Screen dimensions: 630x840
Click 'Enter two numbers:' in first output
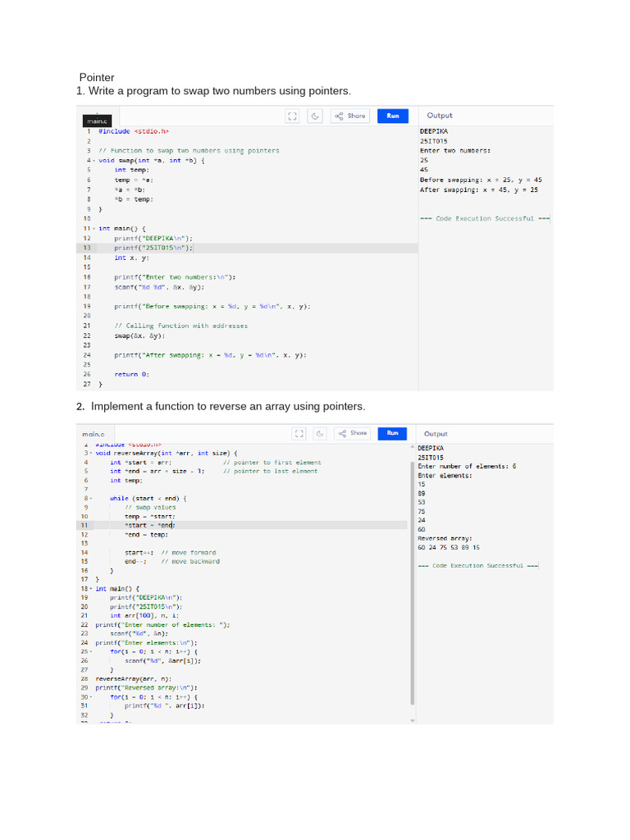455,151
